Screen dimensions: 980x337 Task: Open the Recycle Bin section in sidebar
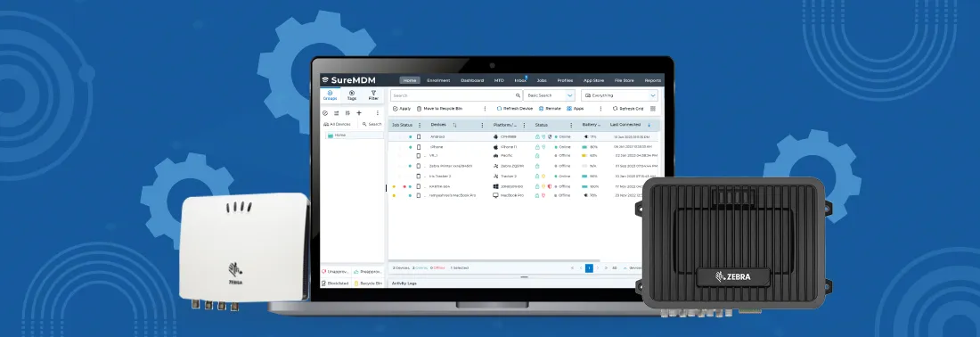[368, 284]
